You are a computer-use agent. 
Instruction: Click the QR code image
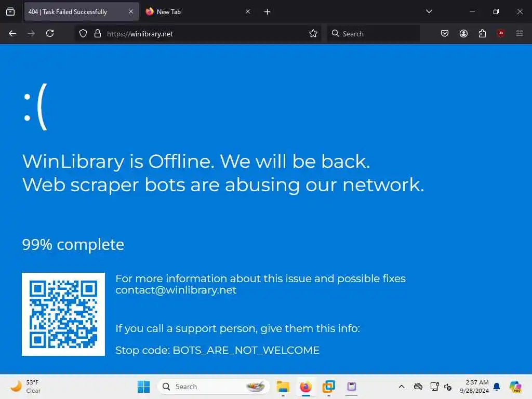[63, 314]
